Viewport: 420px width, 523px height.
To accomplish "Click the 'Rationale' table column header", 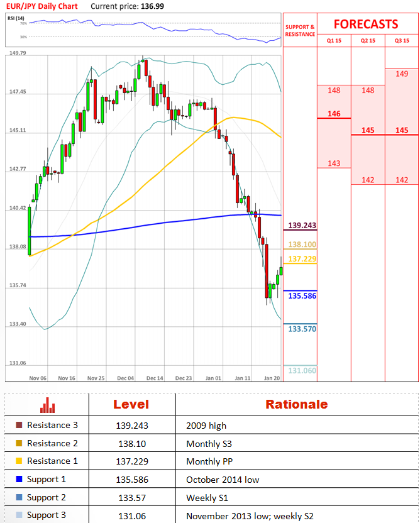I will 297,405.
